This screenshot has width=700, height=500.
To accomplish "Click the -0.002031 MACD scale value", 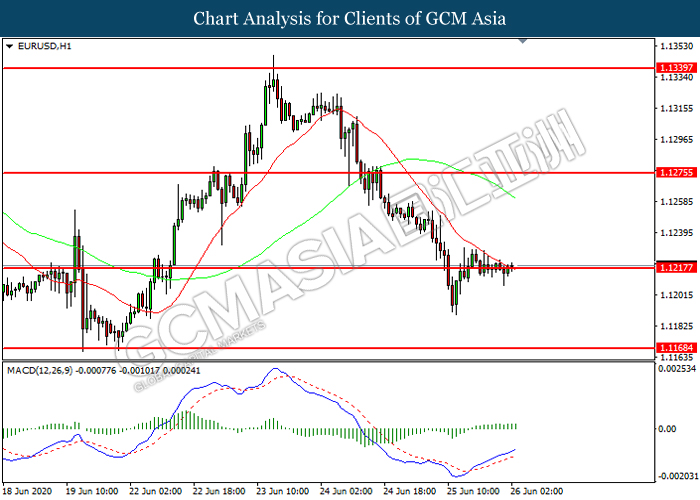I will pos(677,476).
